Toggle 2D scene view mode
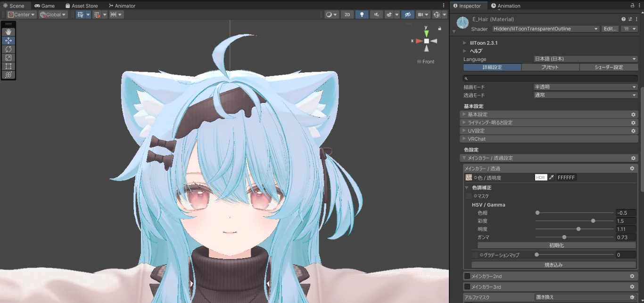 tap(347, 15)
